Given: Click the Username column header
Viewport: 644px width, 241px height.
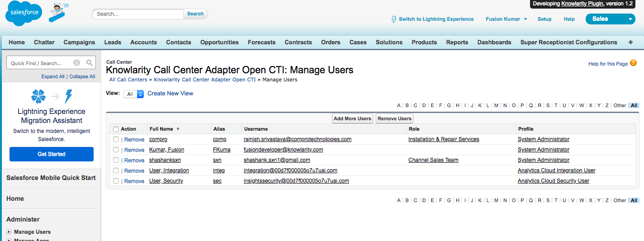Looking at the screenshot, I should [x=256, y=129].
